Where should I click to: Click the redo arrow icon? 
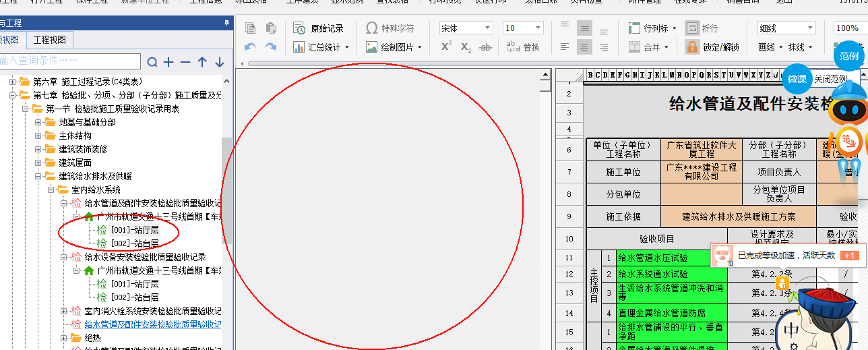click(x=271, y=47)
